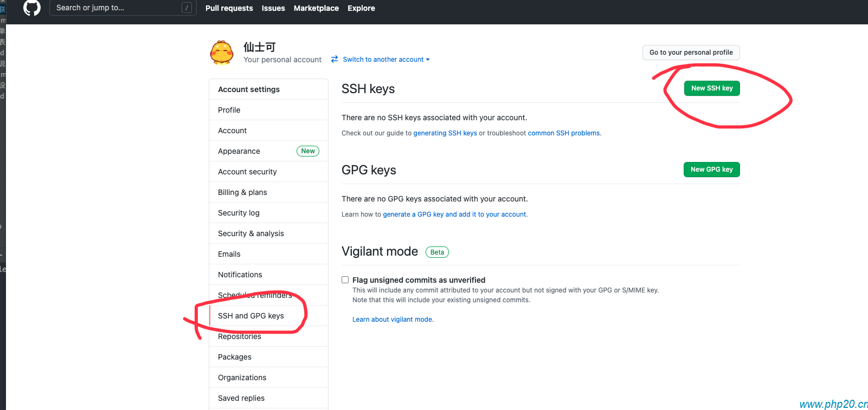Select Notifications in settings sidebar
The image size is (868, 410).
268,275
